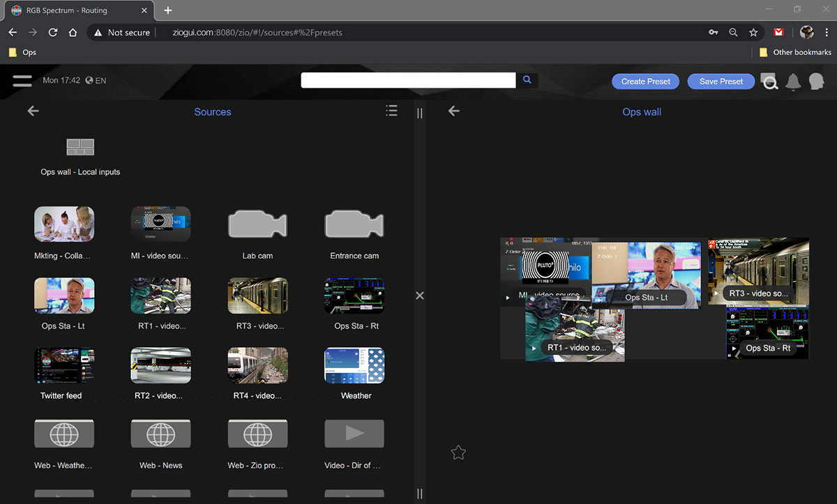Open the hamburger main menu
This screenshot has height=504, width=837.
[x=22, y=81]
